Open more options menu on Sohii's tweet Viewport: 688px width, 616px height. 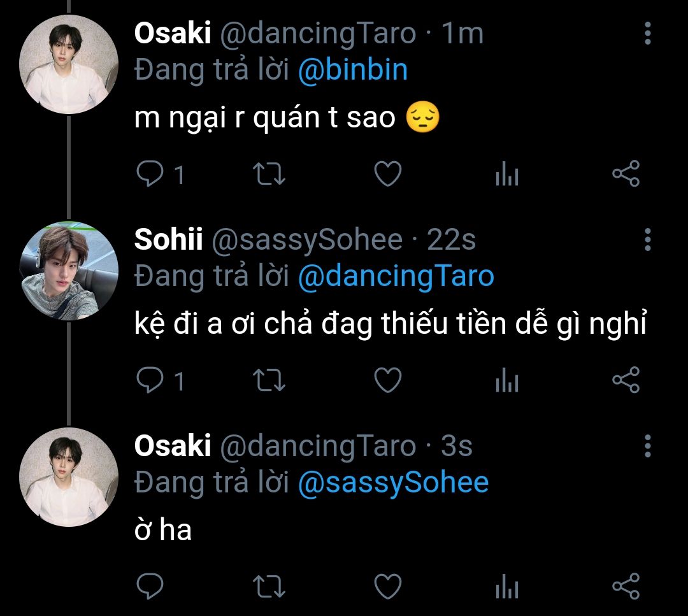tap(648, 240)
